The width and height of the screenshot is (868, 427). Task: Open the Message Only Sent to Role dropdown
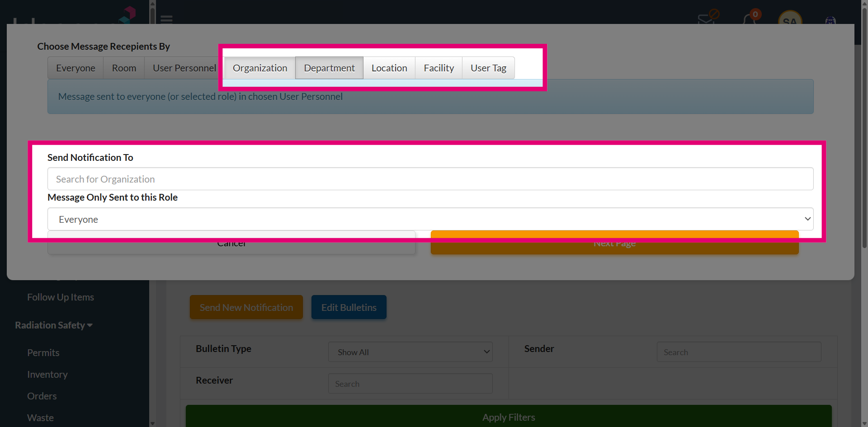pyautogui.click(x=430, y=219)
